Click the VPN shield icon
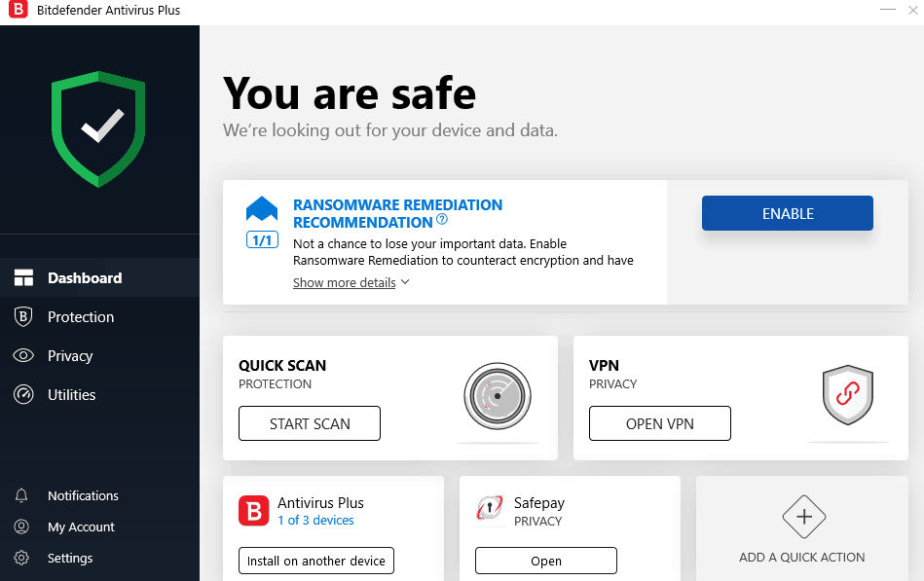Screen dimensions: 924x581 coord(847,396)
